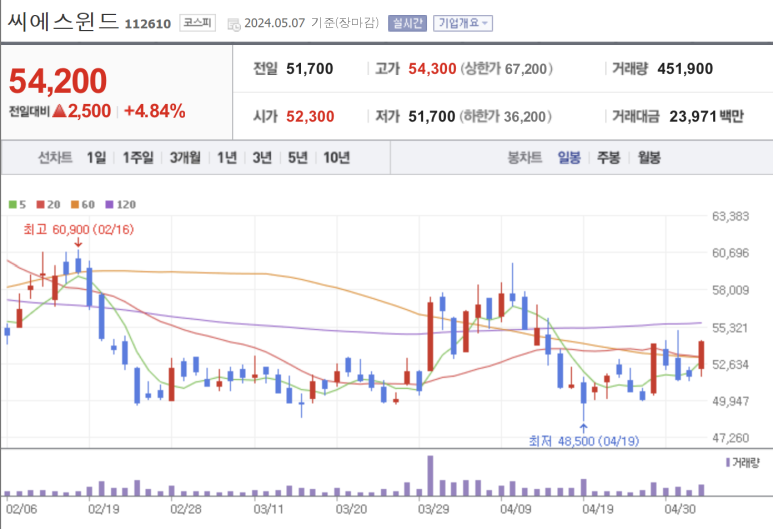Click the 거래대금 value 23,971 백만

(x=706, y=116)
